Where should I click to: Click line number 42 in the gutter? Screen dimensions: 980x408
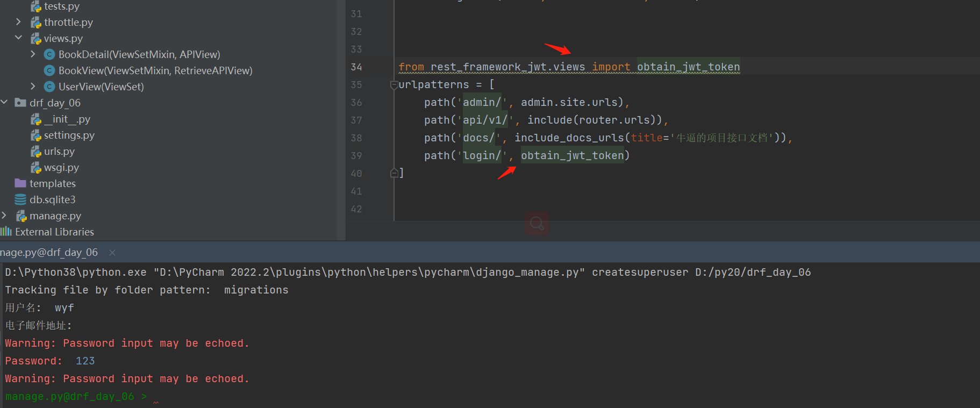click(356, 209)
